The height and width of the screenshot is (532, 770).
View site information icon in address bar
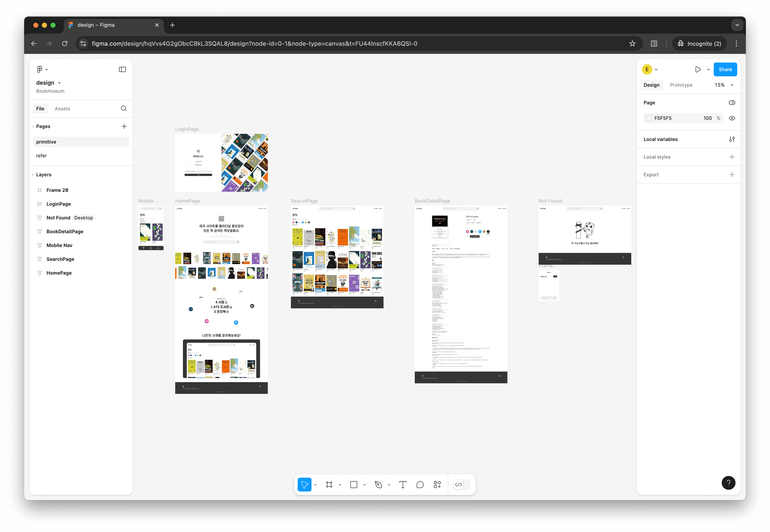tap(83, 44)
